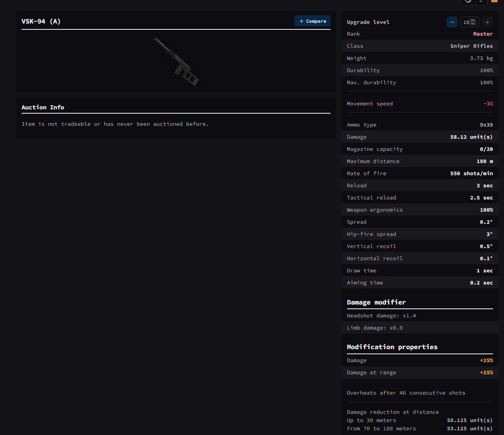This screenshot has width=504, height=435.
Task: Click the 'Weapon ergonomics' label
Action: click(x=375, y=210)
